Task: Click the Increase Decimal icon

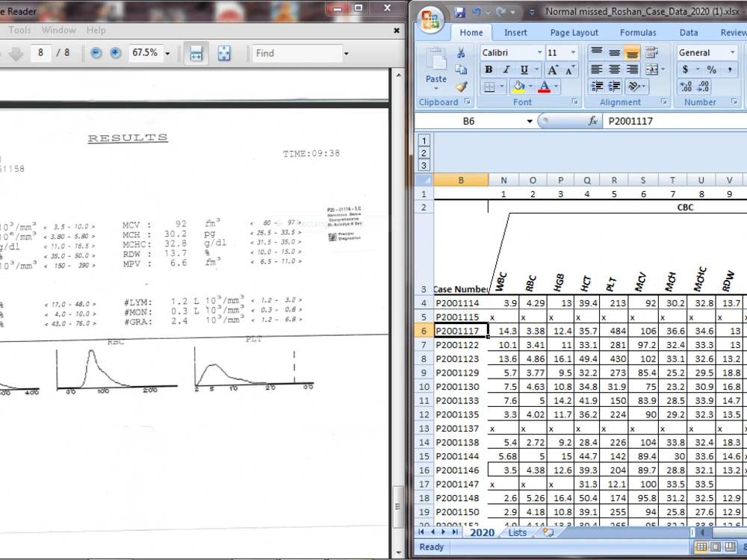Action: (x=686, y=86)
